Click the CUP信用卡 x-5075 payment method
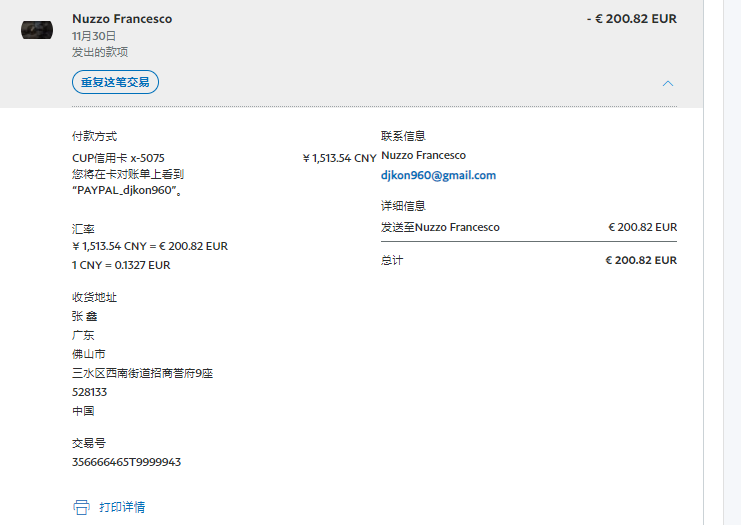Viewport: 741px width, 525px height. (x=118, y=158)
